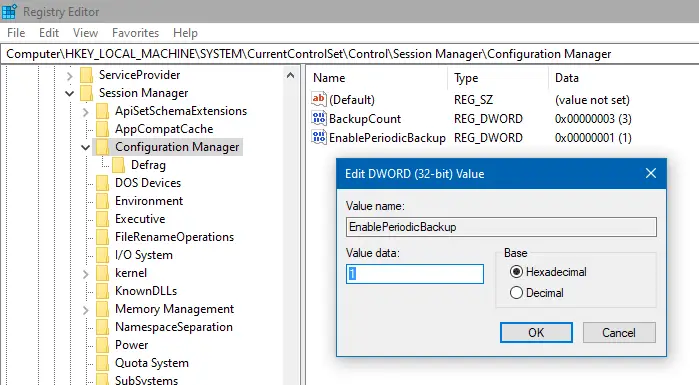Select the Decimal base radio button

516,293
